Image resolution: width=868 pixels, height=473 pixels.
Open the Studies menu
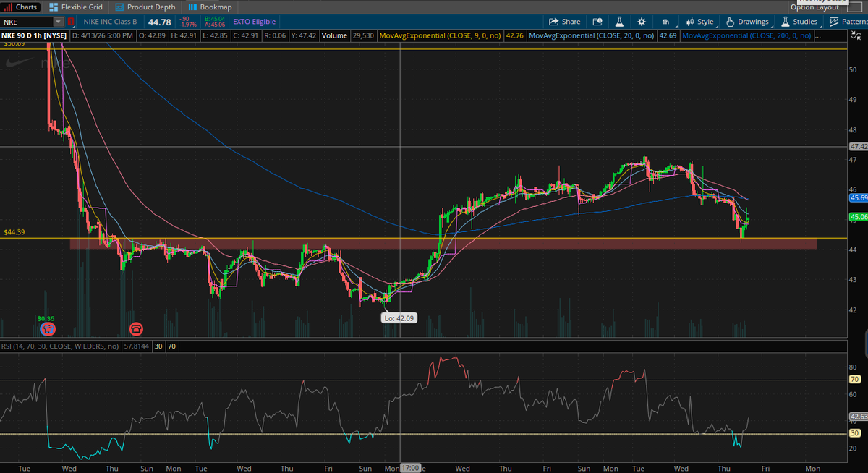tap(799, 22)
